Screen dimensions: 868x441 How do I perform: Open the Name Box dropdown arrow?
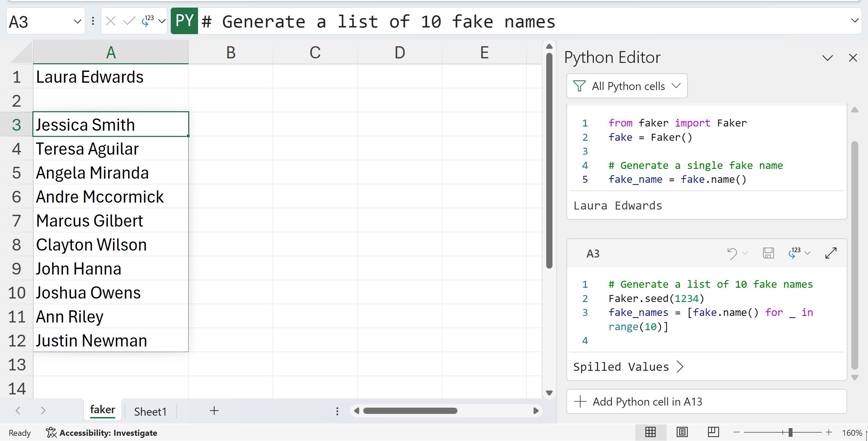pos(77,22)
